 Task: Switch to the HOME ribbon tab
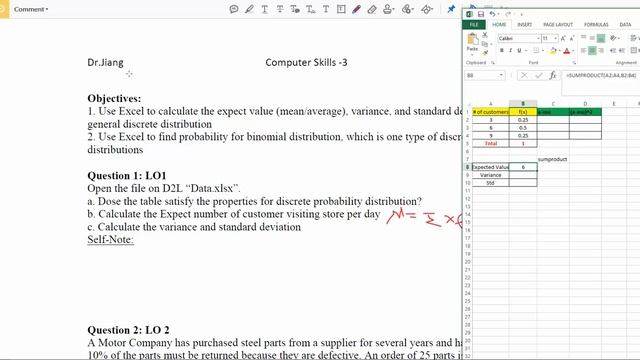(x=499, y=24)
